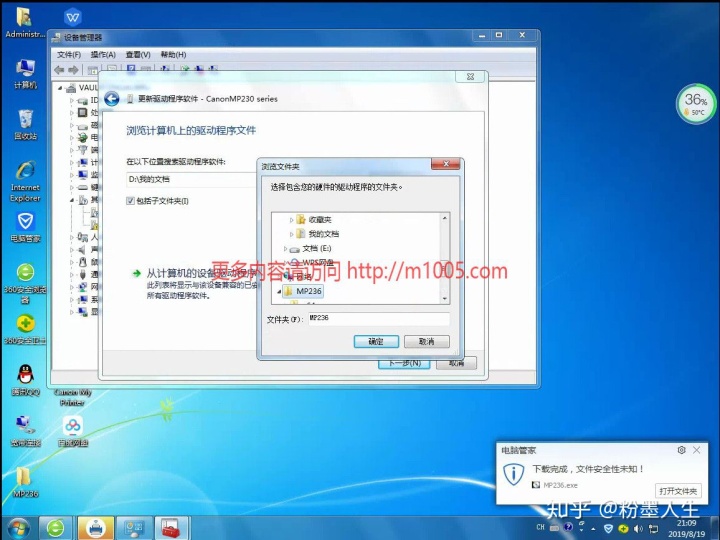720x540 pixels.
Task: Click the D:\我的文档 search location field
Action: pyautogui.click(x=191, y=179)
